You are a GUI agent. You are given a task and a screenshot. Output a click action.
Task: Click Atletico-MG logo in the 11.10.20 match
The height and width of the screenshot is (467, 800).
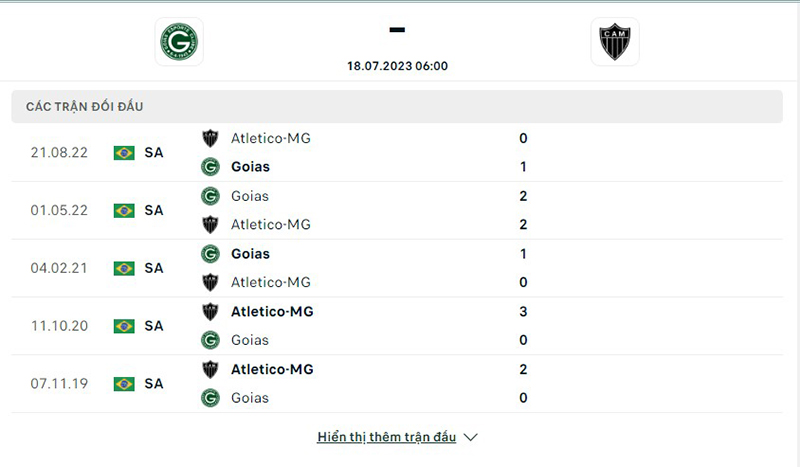pyautogui.click(x=210, y=311)
